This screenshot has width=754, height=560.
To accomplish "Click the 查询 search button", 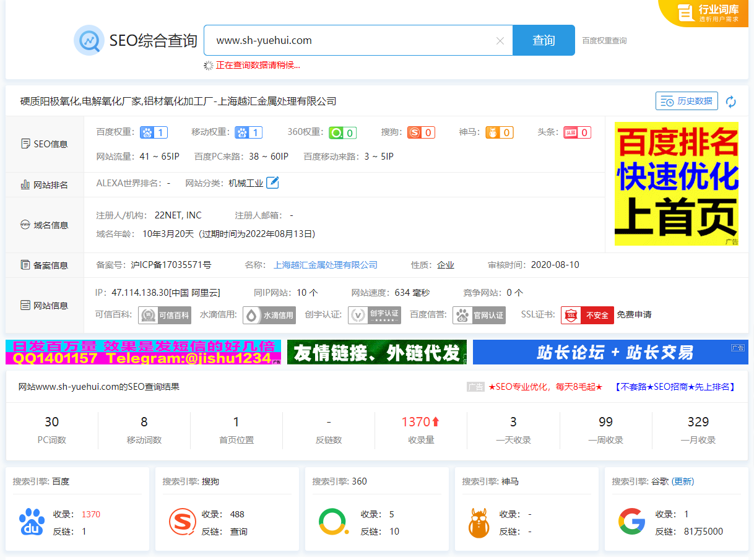I will pyautogui.click(x=543, y=40).
